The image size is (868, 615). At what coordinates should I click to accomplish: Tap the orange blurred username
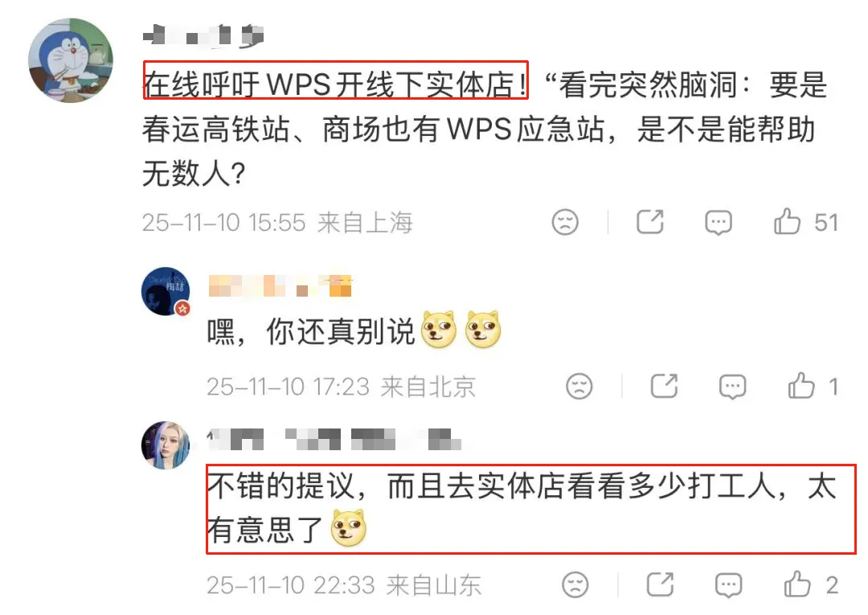pos(280,285)
